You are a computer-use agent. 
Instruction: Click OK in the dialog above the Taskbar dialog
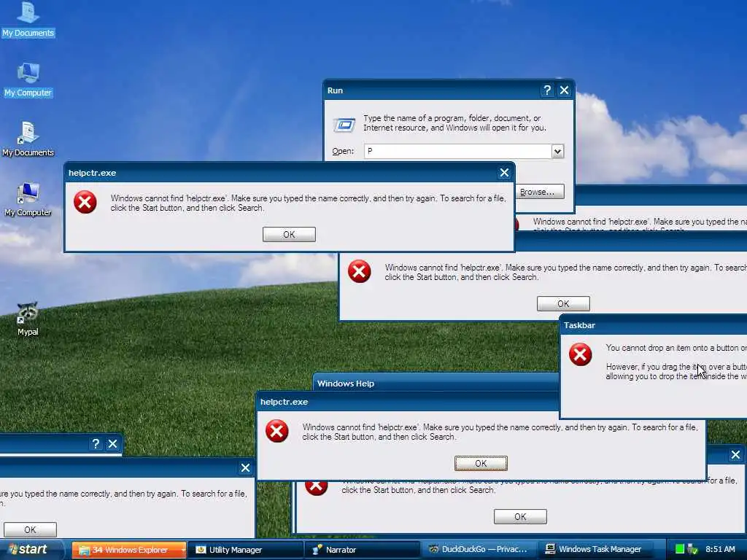[563, 304]
